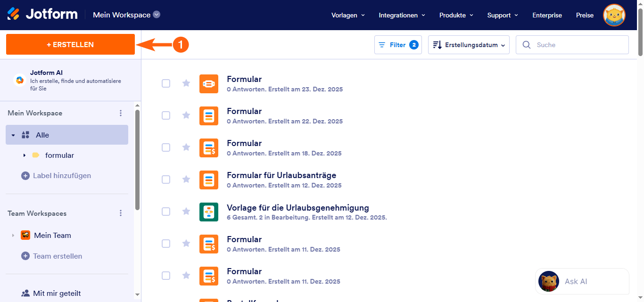The image size is (644, 302).
Task: Open the Jotform AI assistant
Action: pyautogui.click(x=19, y=81)
